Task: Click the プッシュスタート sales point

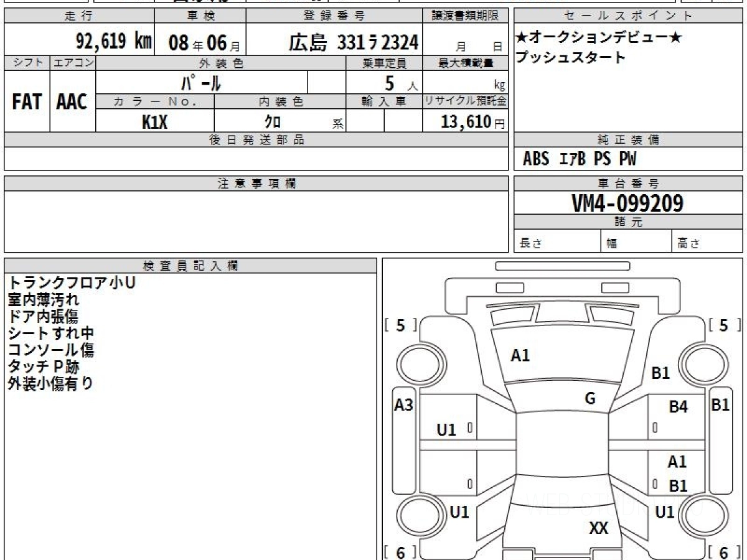Action: [x=570, y=58]
